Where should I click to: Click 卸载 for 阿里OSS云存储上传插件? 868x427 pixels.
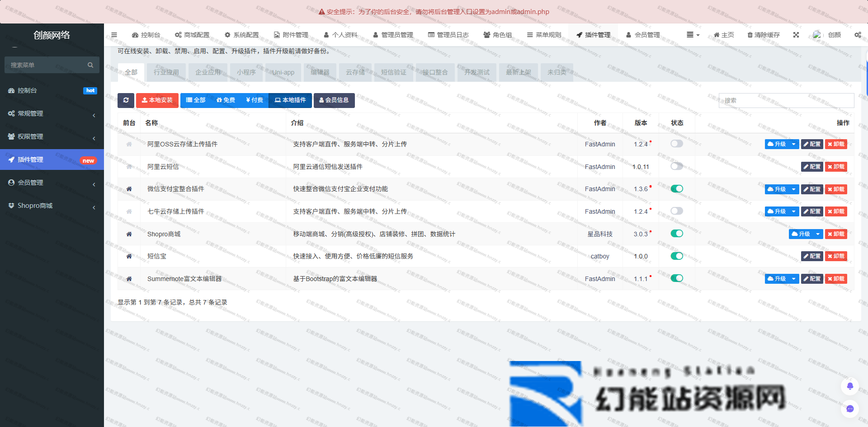[836, 144]
